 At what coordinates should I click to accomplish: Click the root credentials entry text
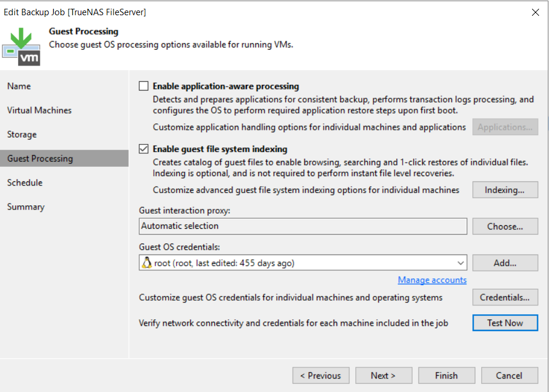pos(224,263)
